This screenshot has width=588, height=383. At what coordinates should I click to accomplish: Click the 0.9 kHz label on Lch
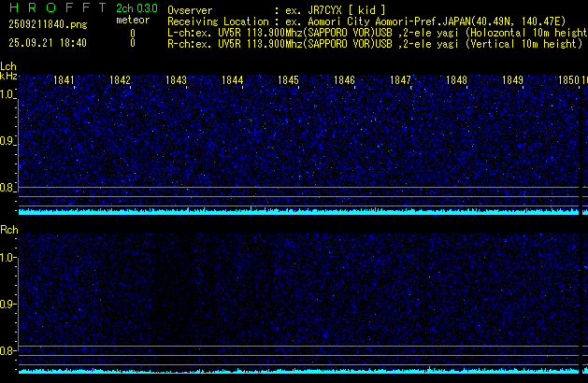click(7, 141)
